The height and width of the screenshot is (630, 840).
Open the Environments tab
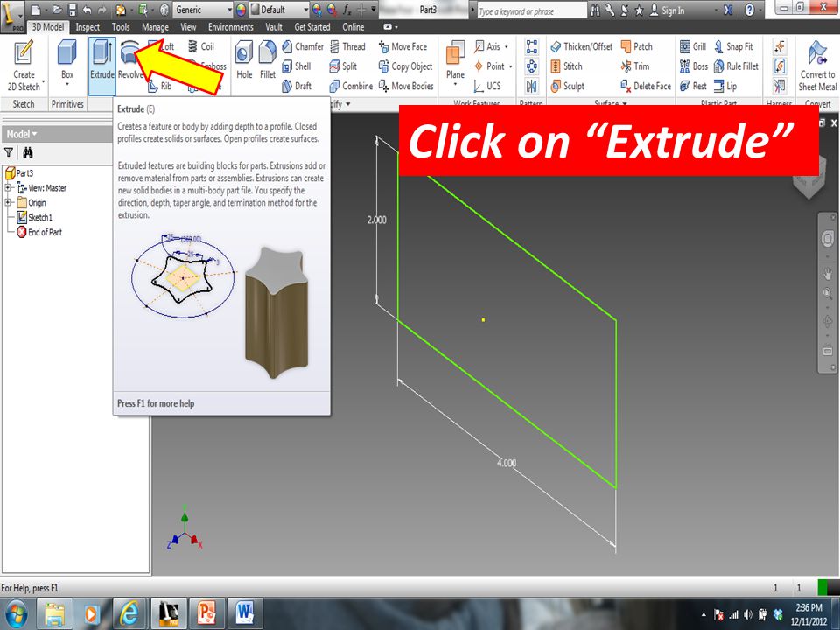tap(230, 27)
